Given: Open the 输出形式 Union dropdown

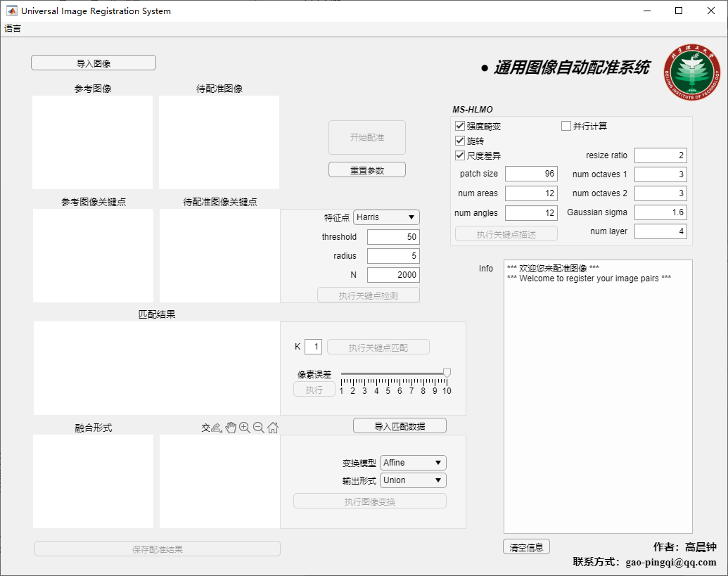Looking at the screenshot, I should point(413,480).
